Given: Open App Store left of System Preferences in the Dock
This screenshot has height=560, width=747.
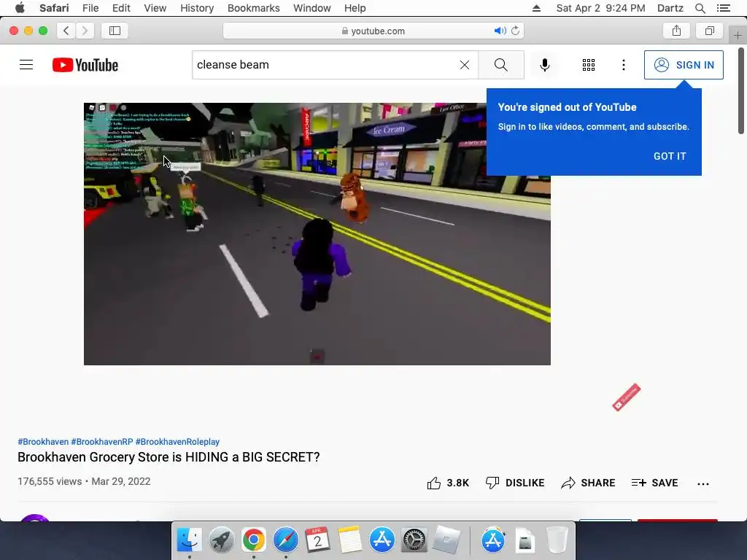Looking at the screenshot, I should point(382,540).
